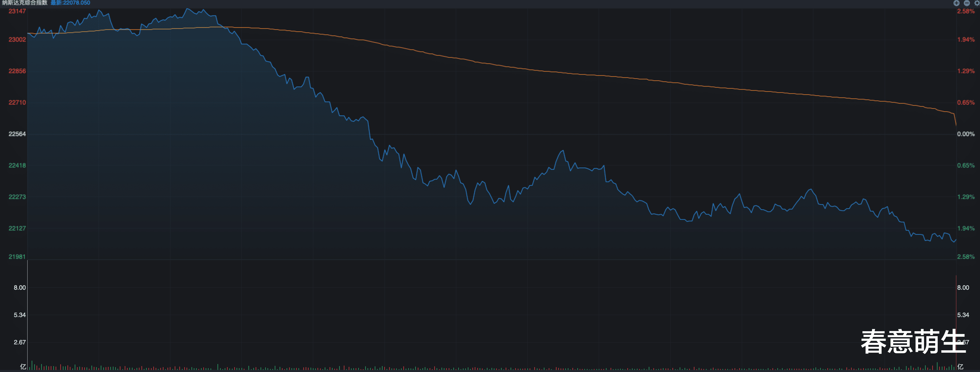This screenshot has height=372, width=980.
Task: Click the 最新:22078.050 price label
Action: 70,3
